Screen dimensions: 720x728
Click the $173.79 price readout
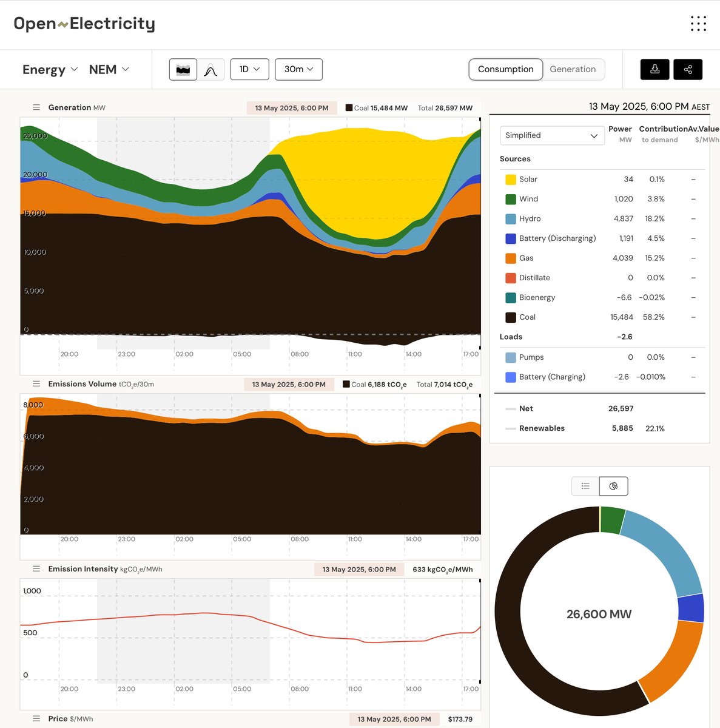[460, 720]
